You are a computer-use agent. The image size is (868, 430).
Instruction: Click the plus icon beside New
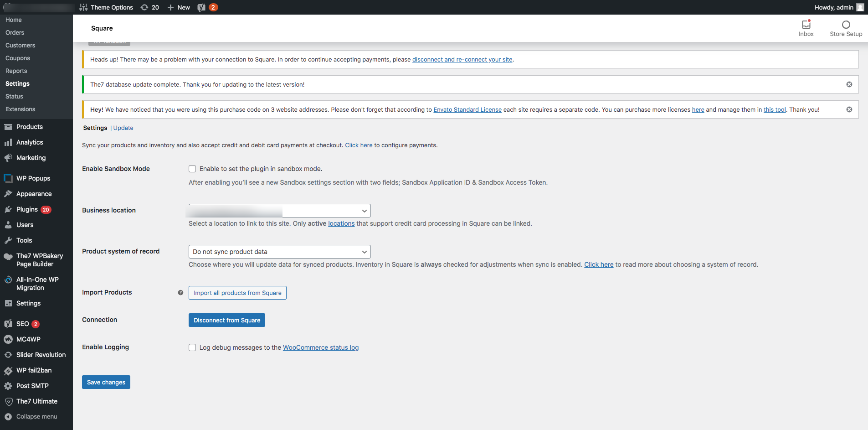[x=171, y=7]
